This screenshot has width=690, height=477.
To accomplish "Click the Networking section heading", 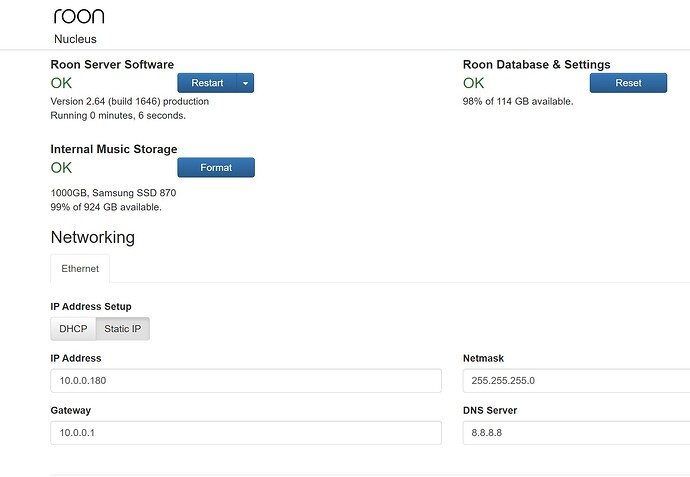I will [x=92, y=237].
